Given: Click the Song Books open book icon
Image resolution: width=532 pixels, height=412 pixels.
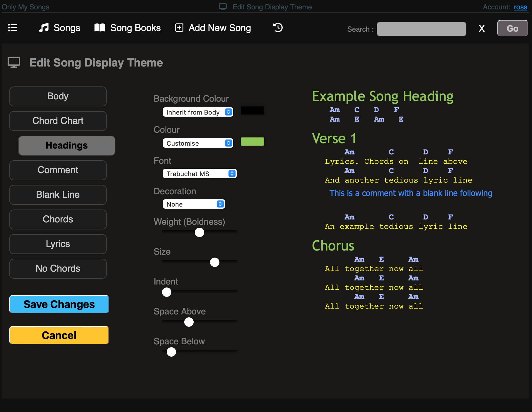Looking at the screenshot, I should 100,28.
